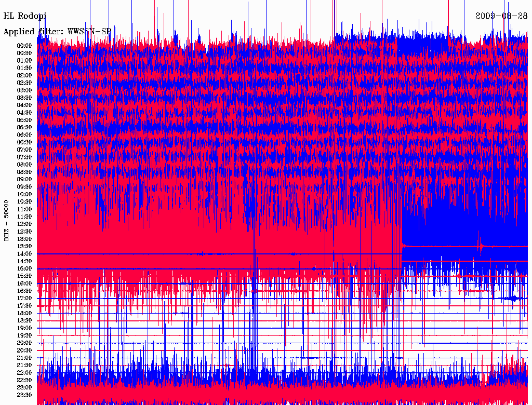Click the 21:30 time label
The height and width of the screenshot is (405, 532).
pyautogui.click(x=24, y=366)
